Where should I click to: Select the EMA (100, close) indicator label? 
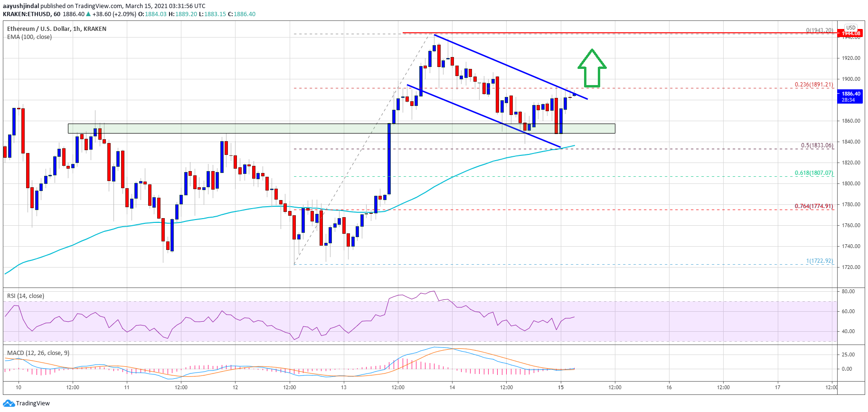point(29,37)
